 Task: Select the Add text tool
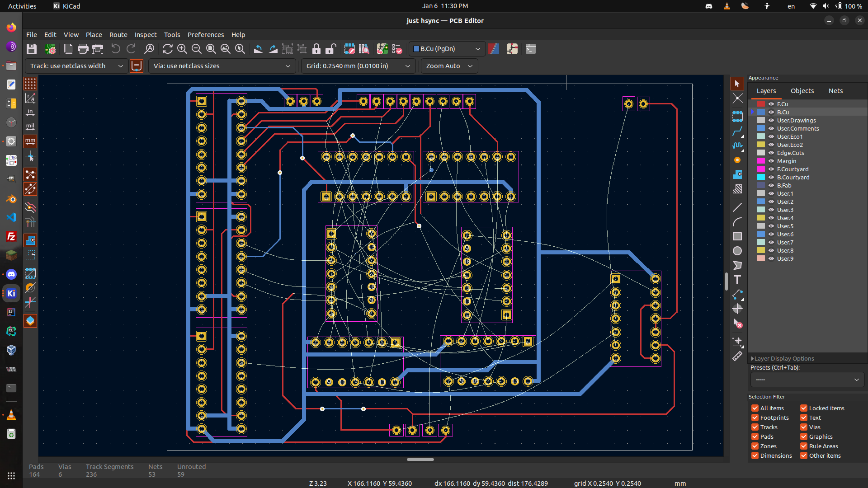[x=737, y=280]
